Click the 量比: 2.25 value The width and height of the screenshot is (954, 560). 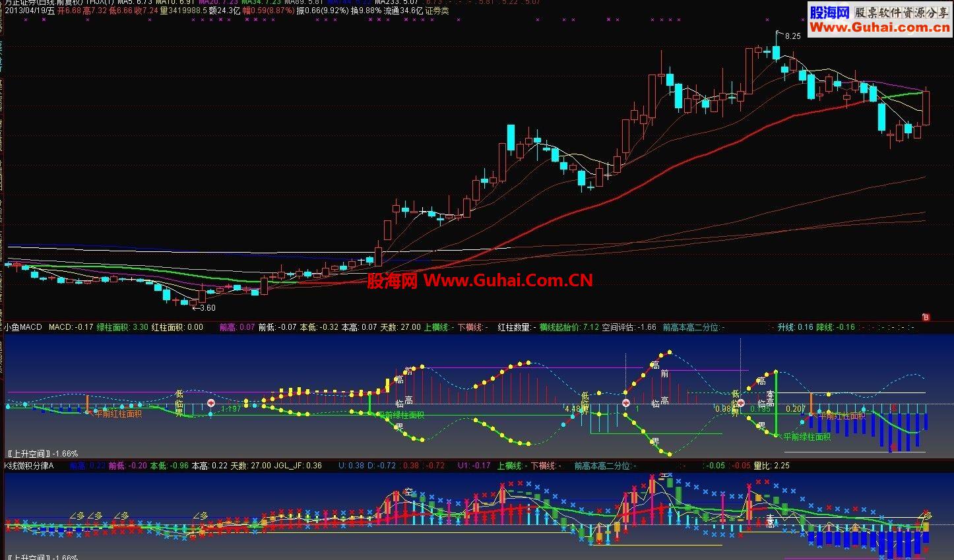[x=772, y=466]
